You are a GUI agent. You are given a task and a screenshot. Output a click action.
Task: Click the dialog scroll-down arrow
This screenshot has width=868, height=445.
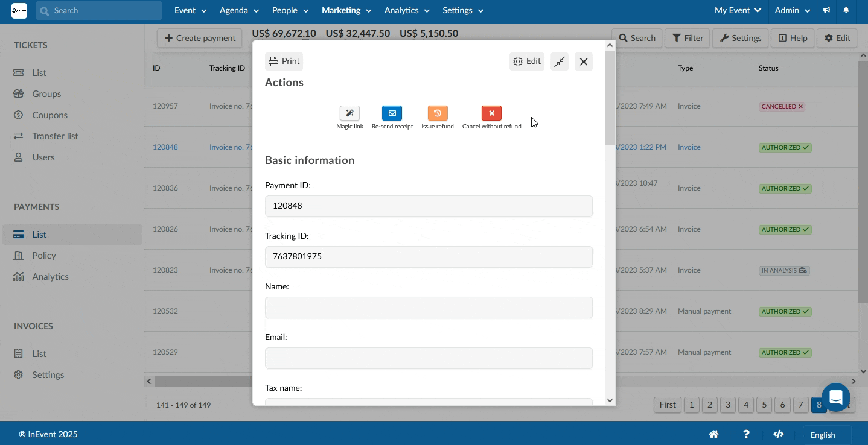point(610,400)
